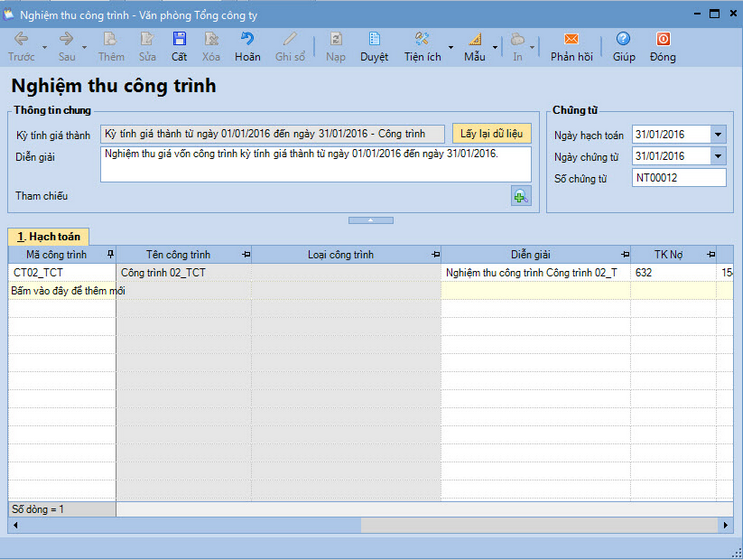This screenshot has width=743, height=560.
Task: Go to next record with Sau arrow
Action: click(x=66, y=39)
